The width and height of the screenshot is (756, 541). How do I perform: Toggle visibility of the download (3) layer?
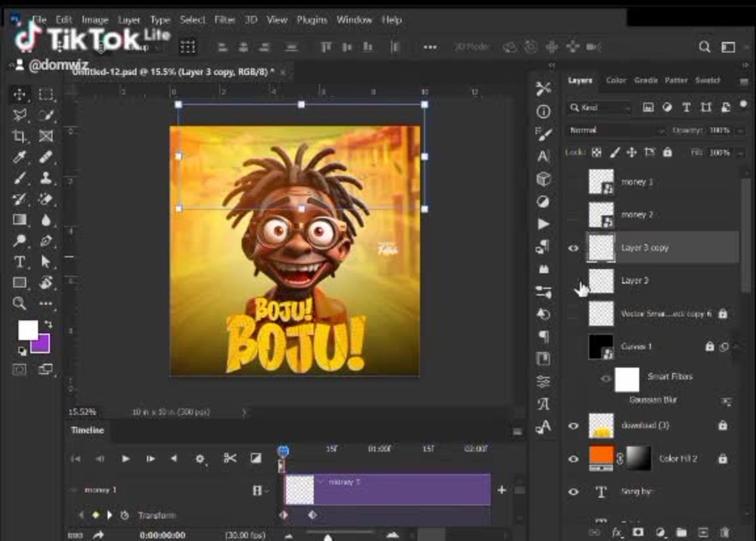573,425
